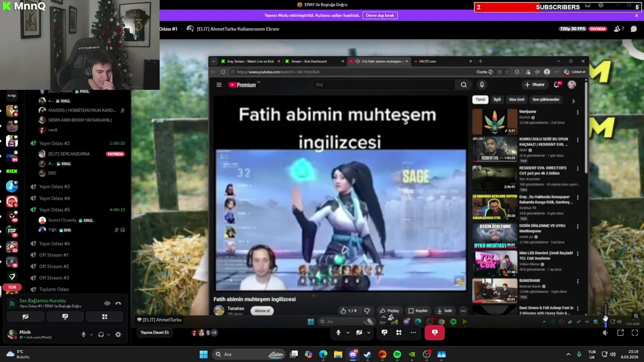Open more options in stream control bar
This screenshot has height=362, width=644.
coord(413,332)
